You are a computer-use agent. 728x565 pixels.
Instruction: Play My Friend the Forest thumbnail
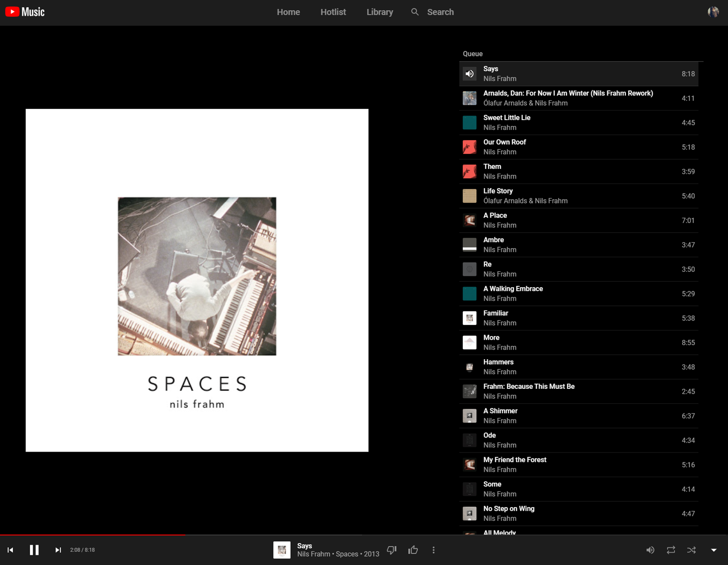(470, 465)
